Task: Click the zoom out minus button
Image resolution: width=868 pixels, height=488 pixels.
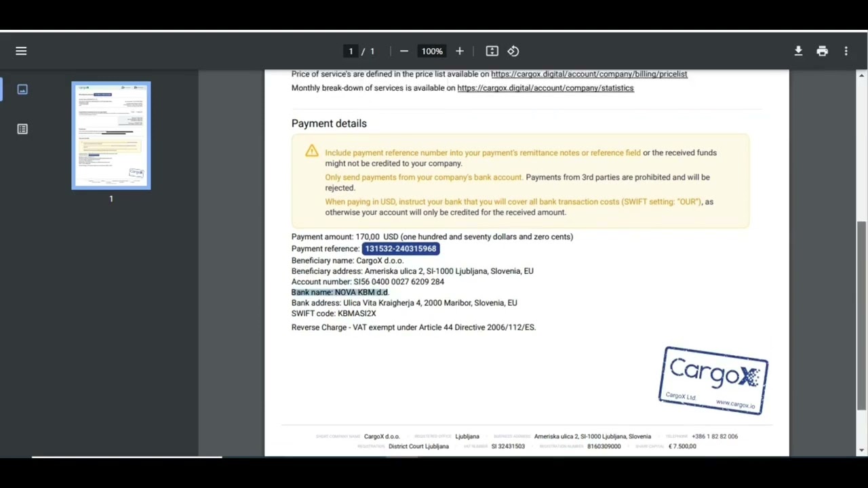Action: coord(404,51)
